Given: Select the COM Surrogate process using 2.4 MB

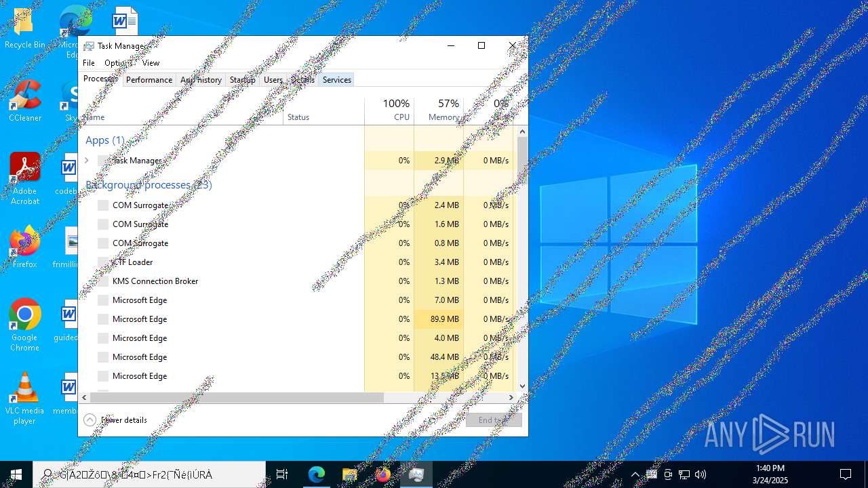Looking at the screenshot, I should 296,205.
